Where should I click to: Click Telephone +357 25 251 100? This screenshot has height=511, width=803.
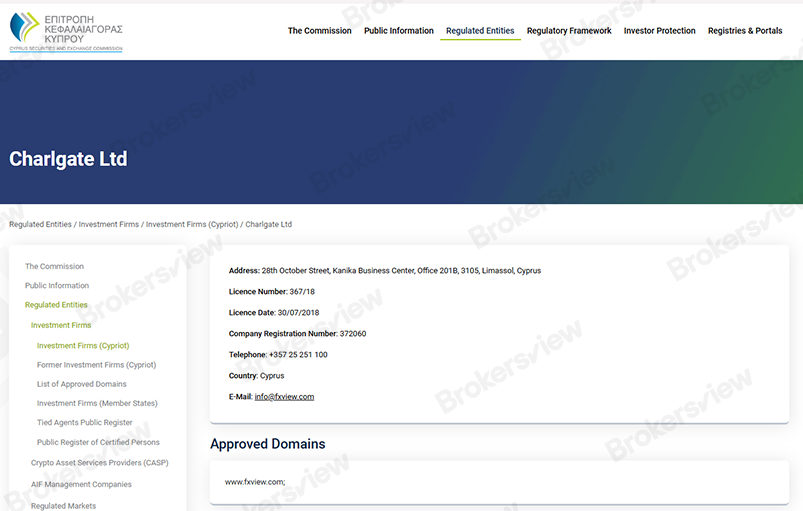[278, 354]
